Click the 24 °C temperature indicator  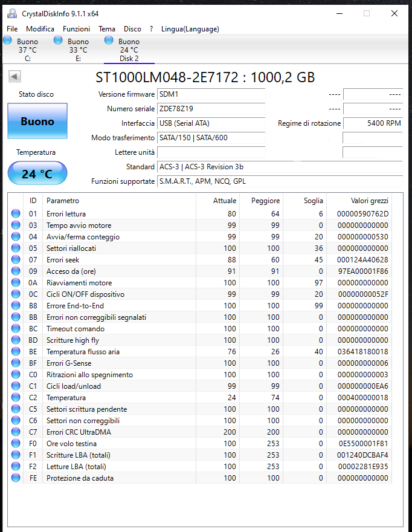(37, 173)
